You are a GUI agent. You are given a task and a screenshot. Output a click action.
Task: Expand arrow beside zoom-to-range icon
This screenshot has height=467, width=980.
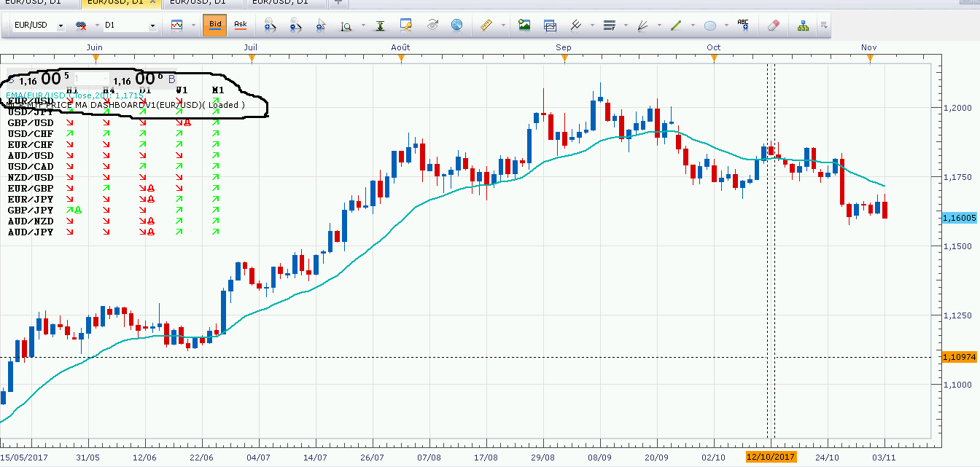(x=363, y=25)
